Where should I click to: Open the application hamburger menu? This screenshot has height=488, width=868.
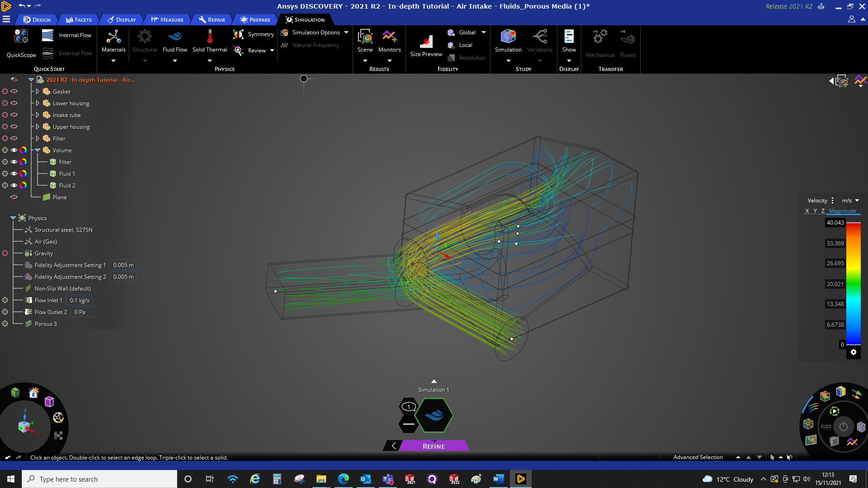tap(6, 19)
